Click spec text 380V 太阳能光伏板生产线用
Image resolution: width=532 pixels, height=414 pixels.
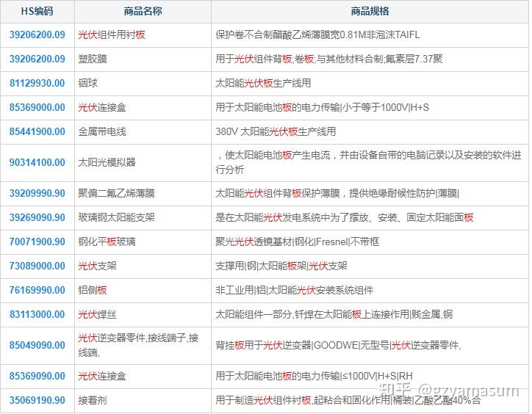tap(276, 131)
